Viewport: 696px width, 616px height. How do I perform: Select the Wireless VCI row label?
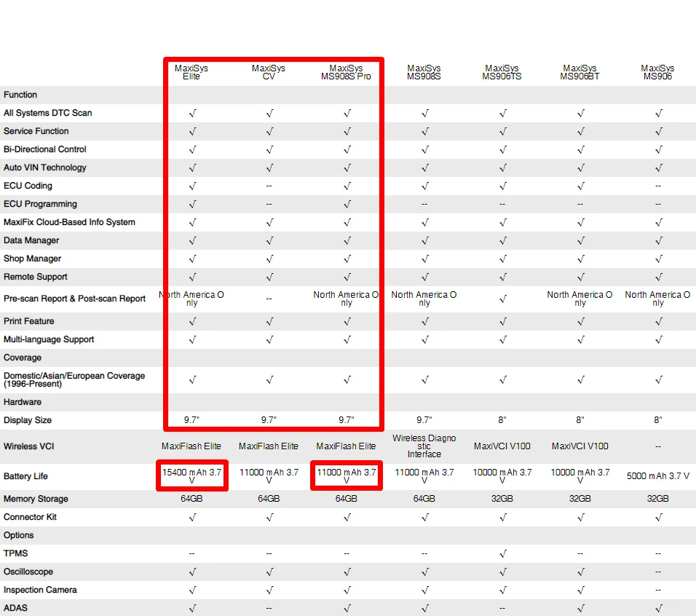pos(29,446)
